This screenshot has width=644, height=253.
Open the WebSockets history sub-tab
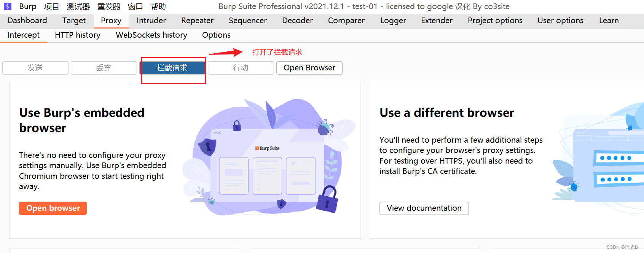[x=151, y=35]
